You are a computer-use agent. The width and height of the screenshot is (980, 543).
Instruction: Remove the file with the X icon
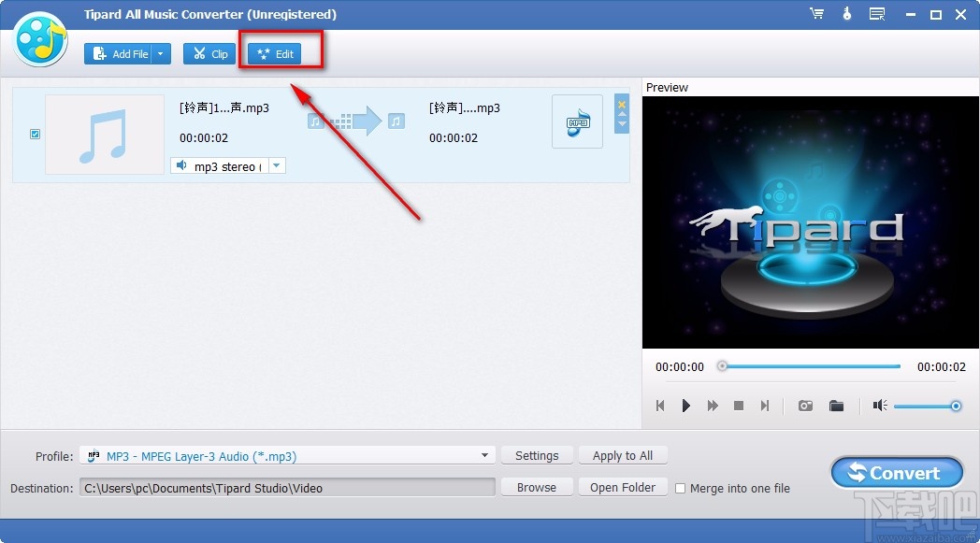click(621, 105)
